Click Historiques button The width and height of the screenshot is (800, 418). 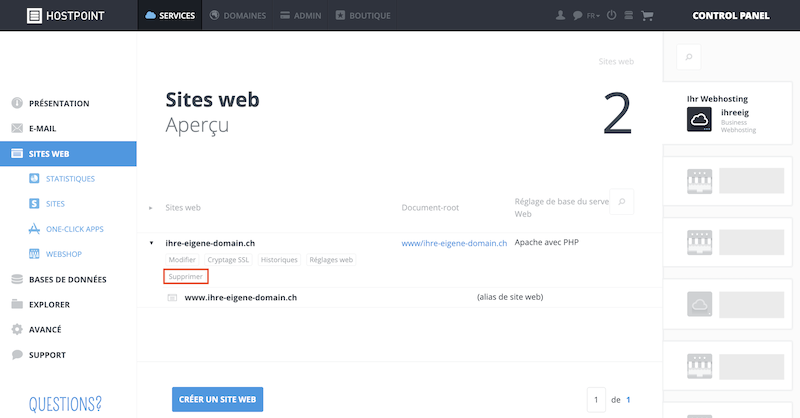point(279,260)
